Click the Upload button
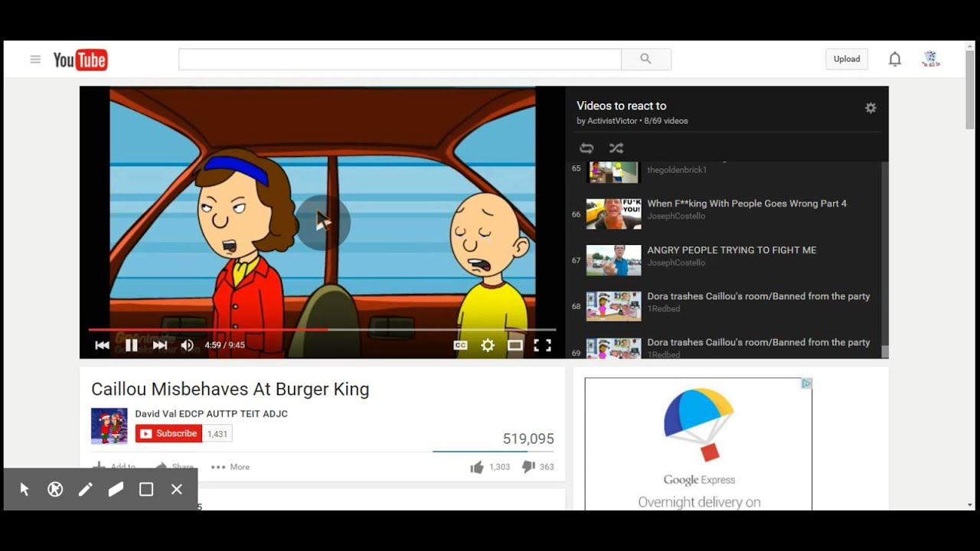980x551 pixels. [x=847, y=59]
